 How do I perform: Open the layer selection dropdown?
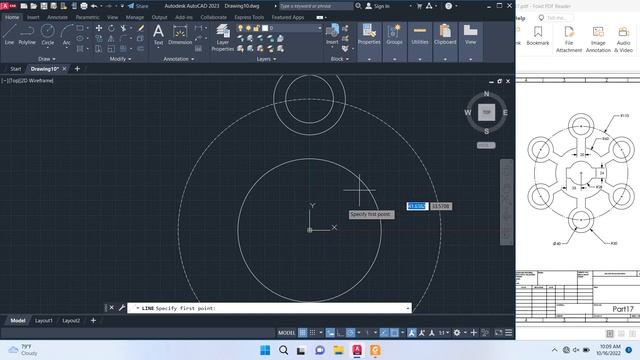[320, 28]
